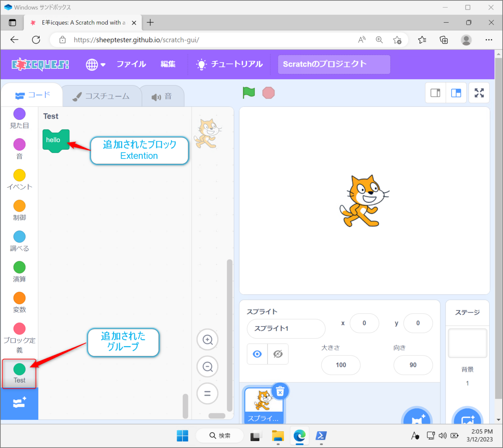
Task: Open PowerShell from the taskbar
Action: pos(321,436)
